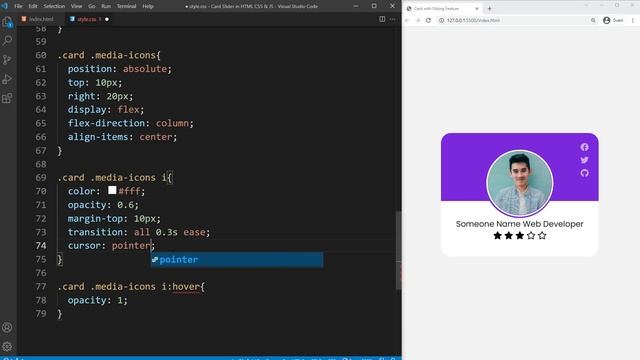Open the Extensions view
The height and width of the screenshot is (360, 640).
click(7, 98)
